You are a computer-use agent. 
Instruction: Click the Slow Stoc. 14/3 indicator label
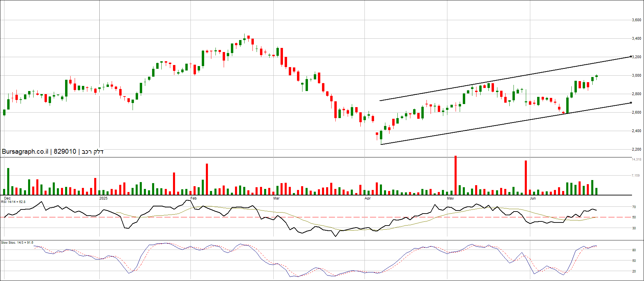[17, 243]
